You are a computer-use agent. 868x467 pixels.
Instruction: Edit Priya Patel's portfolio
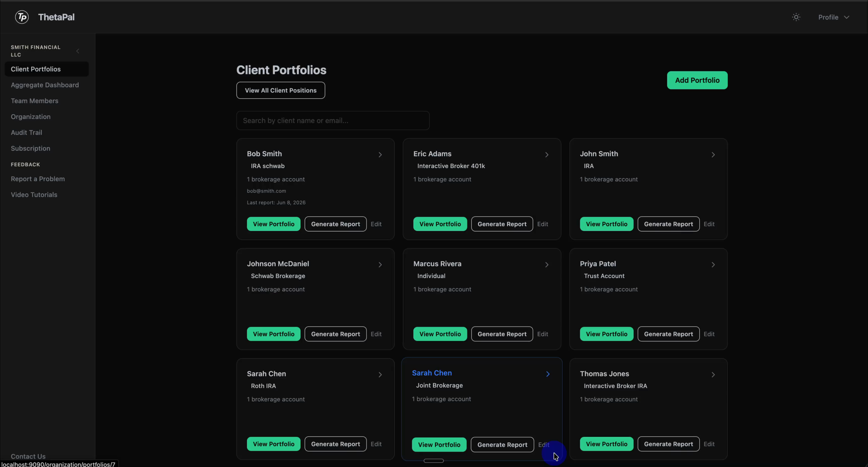[x=709, y=334]
